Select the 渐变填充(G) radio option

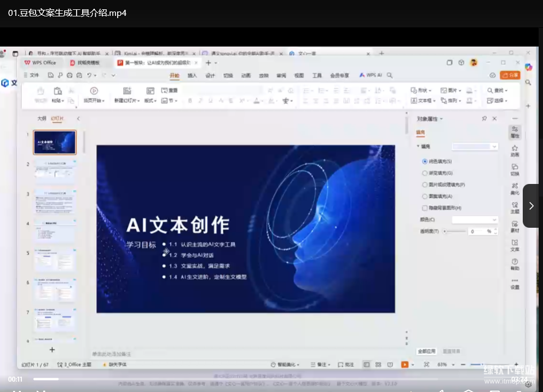point(425,173)
